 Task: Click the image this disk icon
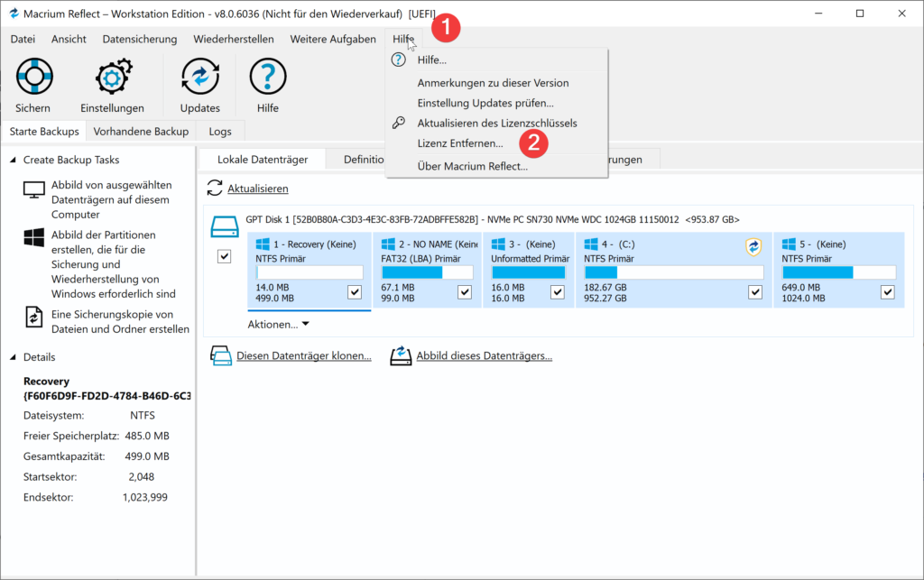click(x=401, y=355)
